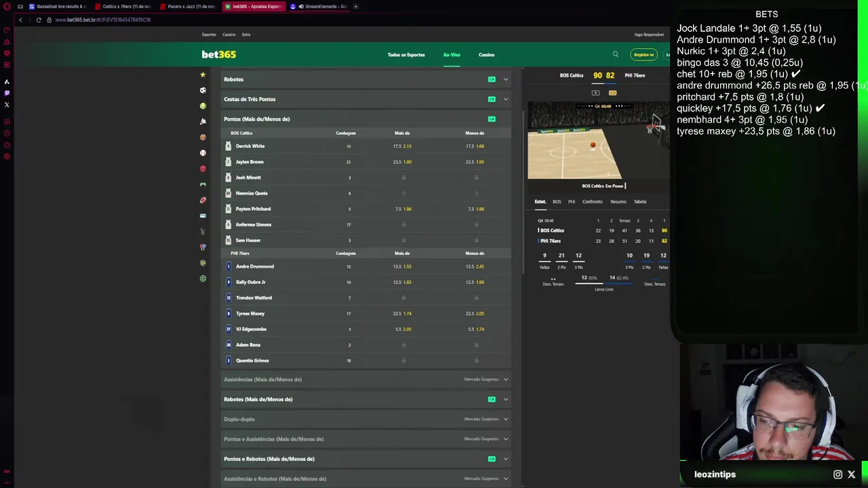This screenshot has width=868, height=488.
Task: Bet Jaylen Brown over 23.5 at 1.80
Action: pyautogui.click(x=402, y=162)
